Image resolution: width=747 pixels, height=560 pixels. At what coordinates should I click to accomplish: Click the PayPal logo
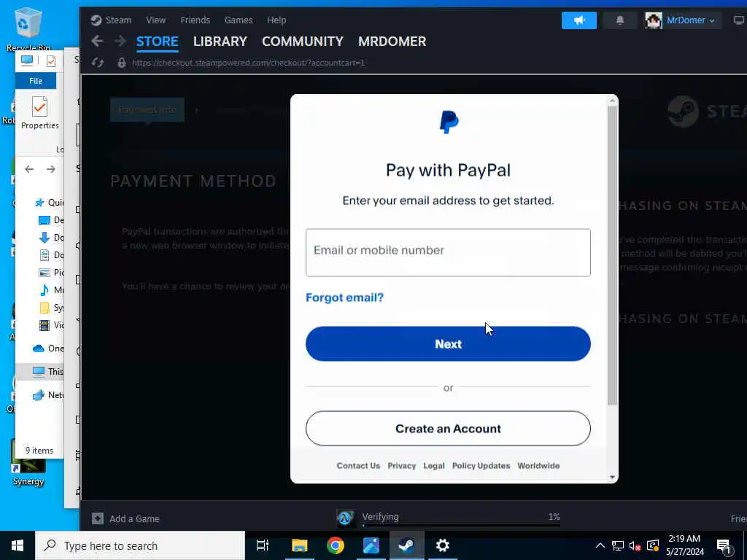(x=449, y=122)
